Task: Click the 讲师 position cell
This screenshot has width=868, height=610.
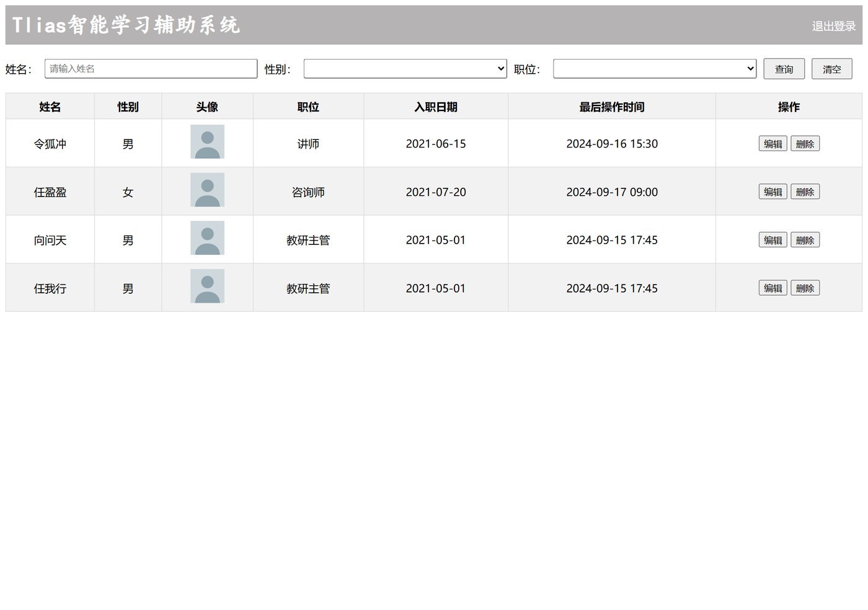Action: coord(308,144)
